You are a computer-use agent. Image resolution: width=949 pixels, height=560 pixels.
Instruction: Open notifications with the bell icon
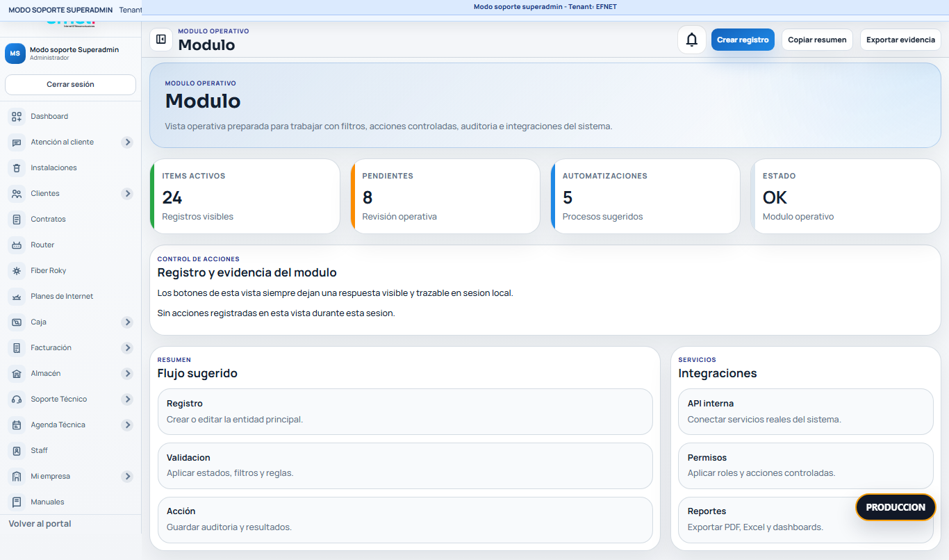tap(692, 40)
